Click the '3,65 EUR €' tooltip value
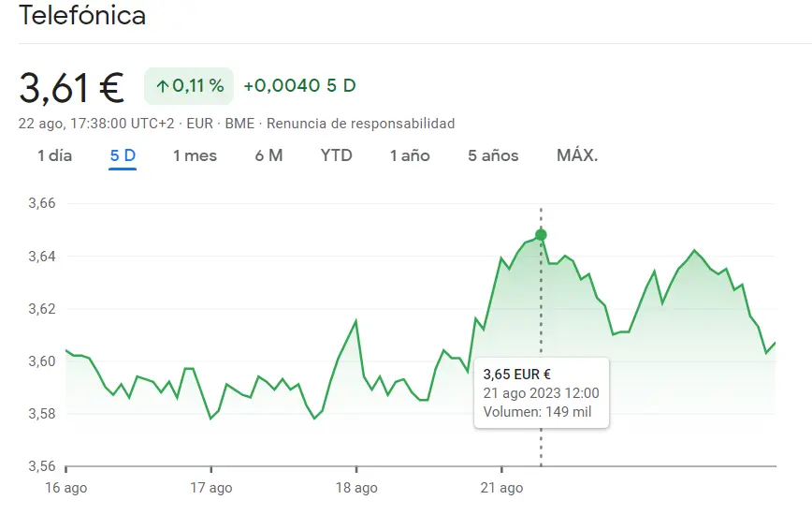Image resolution: width=812 pixels, height=515 pixels. (x=516, y=374)
